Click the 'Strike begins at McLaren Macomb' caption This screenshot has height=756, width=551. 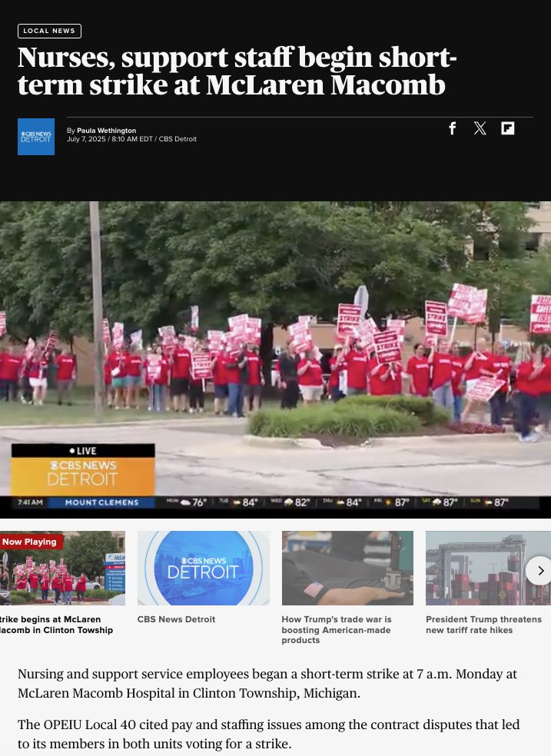pyautogui.click(x=56, y=625)
